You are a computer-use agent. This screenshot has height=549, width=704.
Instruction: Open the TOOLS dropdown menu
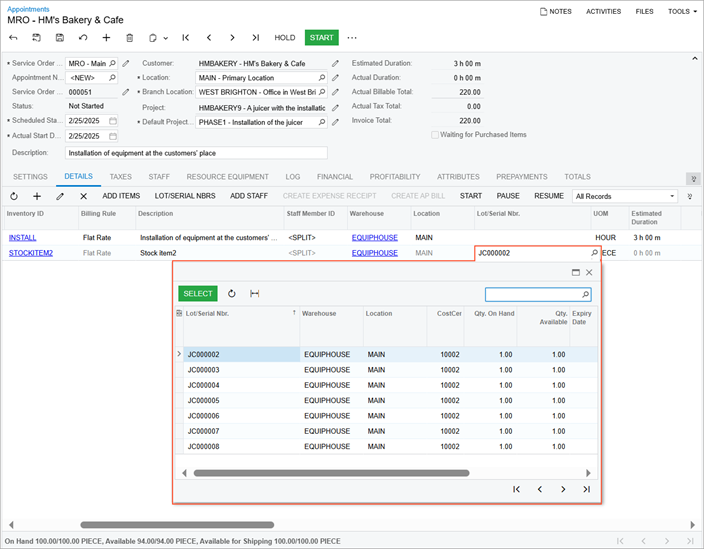click(x=682, y=12)
